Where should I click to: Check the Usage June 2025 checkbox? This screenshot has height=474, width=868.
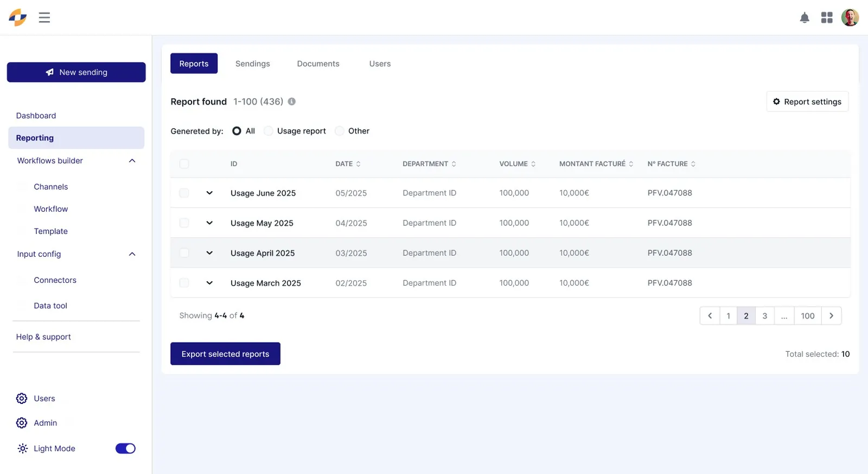[x=184, y=193]
